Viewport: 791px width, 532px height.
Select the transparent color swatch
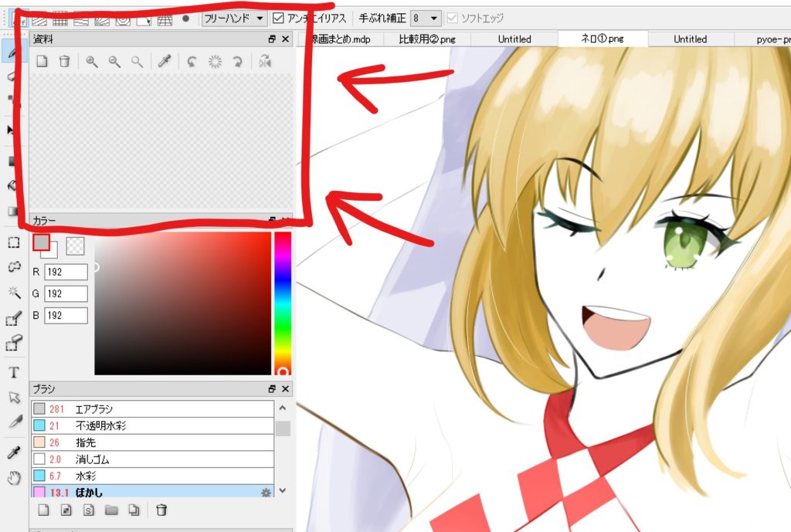75,246
